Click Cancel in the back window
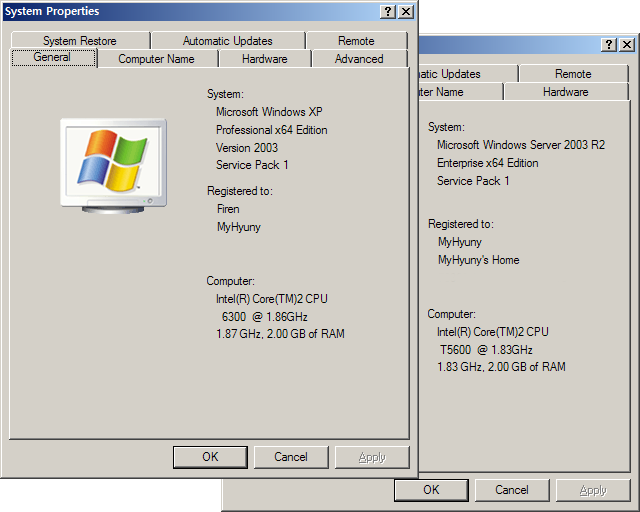 [512, 490]
